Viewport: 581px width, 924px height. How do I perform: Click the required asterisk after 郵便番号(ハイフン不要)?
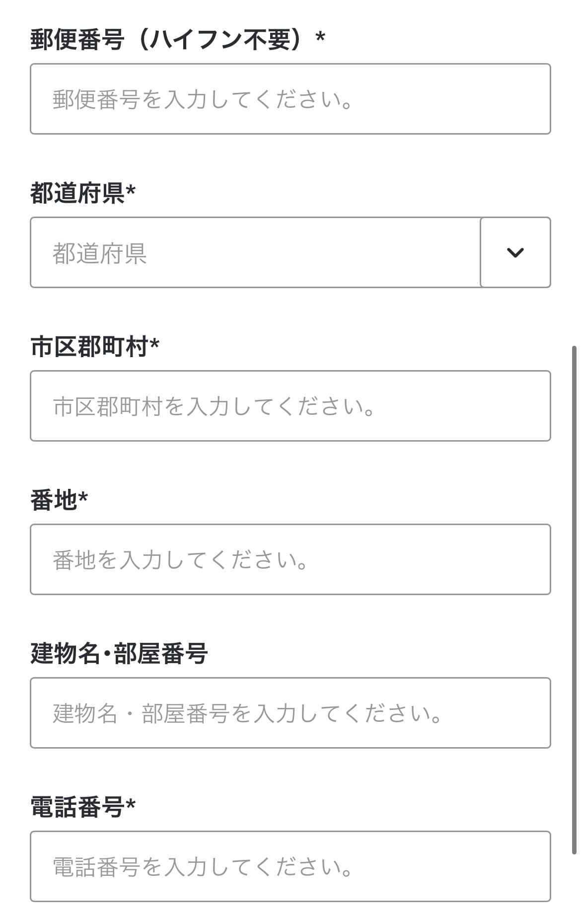click(x=320, y=37)
